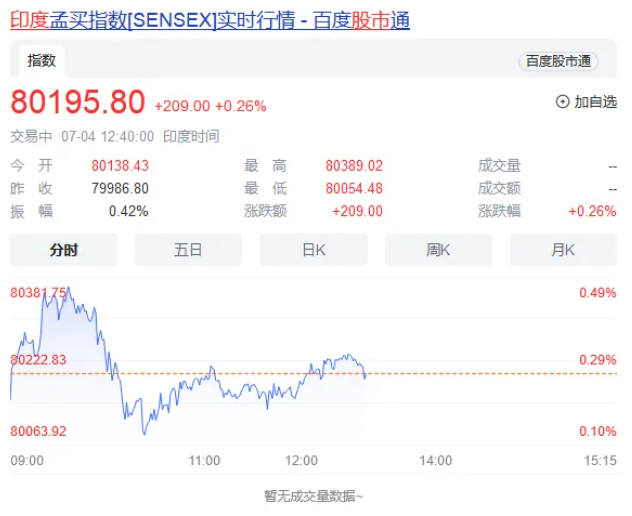632x516 pixels.
Task: Click the 0.10% chart percent label
Action: click(x=598, y=431)
